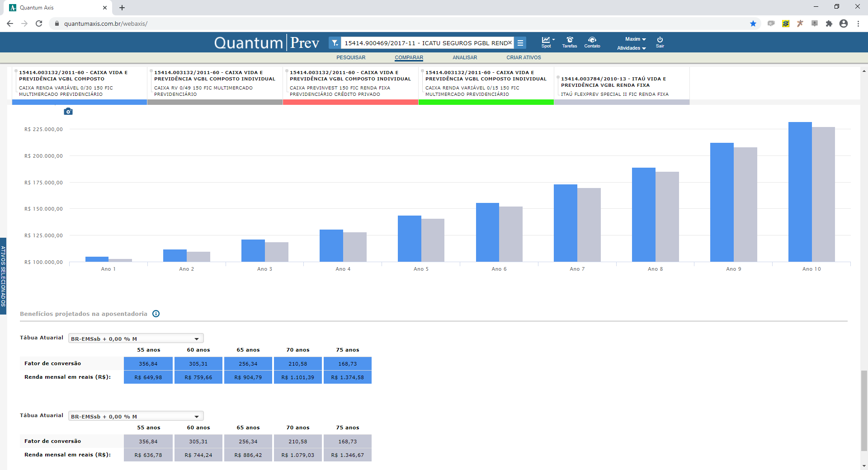
Task: Click the Contato icon
Action: [592, 42]
